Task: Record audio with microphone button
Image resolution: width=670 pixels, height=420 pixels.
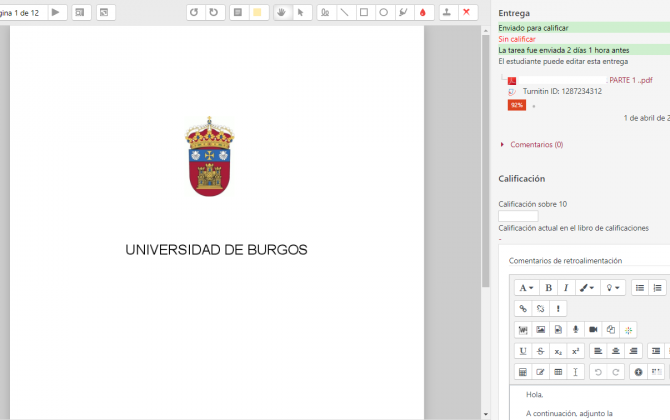Action: click(x=576, y=330)
